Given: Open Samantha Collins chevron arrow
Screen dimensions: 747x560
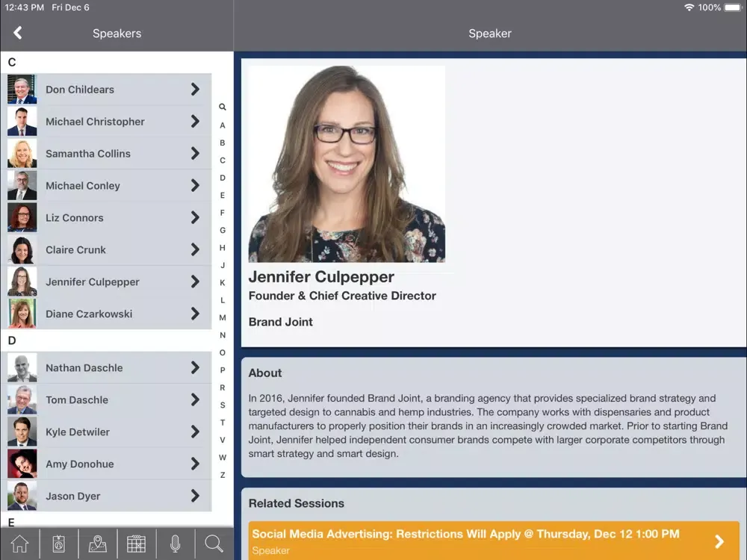Looking at the screenshot, I should click(195, 153).
